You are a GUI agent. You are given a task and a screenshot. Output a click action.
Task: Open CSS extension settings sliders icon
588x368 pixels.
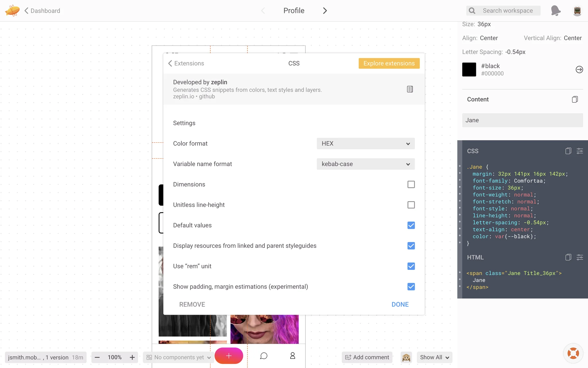coord(580,151)
